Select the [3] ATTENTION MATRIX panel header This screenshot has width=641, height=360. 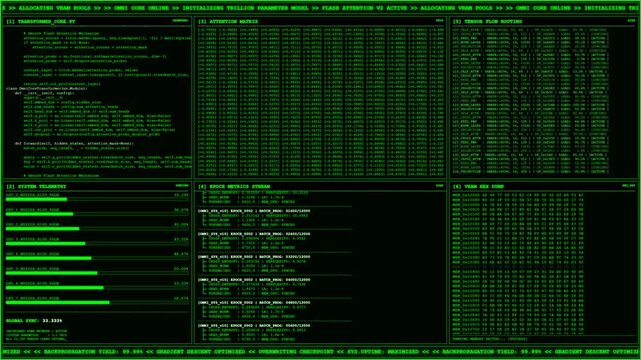point(228,21)
